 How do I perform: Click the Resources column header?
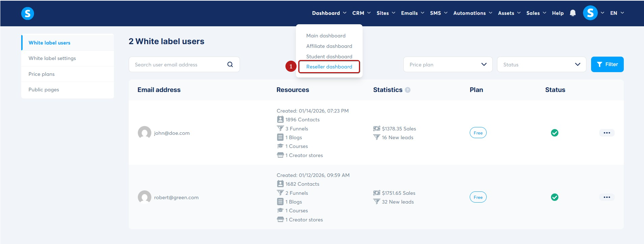click(293, 90)
